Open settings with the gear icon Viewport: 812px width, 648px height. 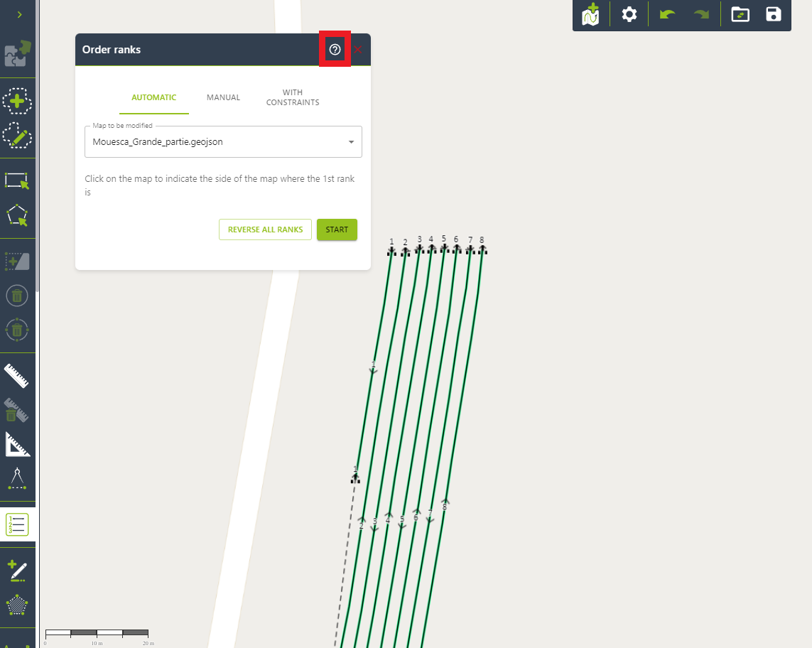point(629,15)
